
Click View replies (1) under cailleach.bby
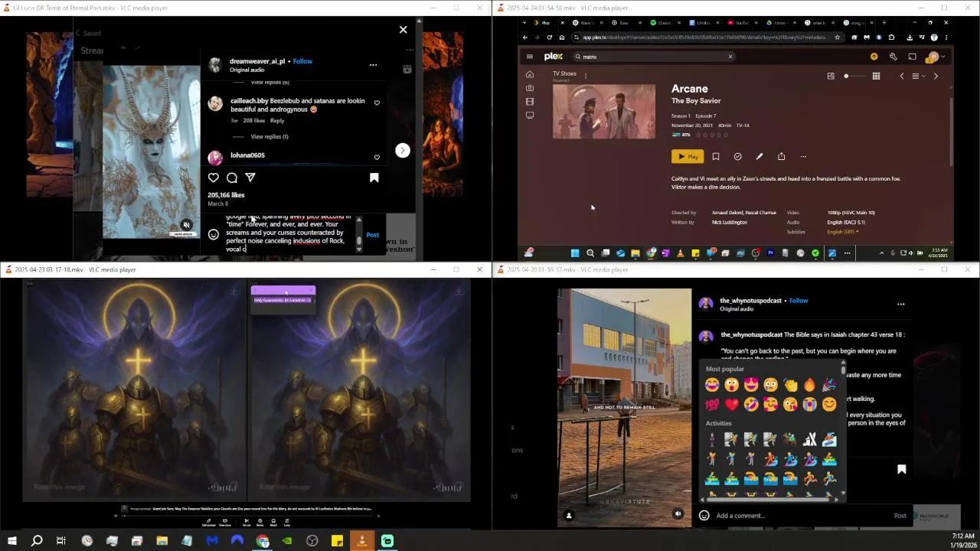coord(269,136)
